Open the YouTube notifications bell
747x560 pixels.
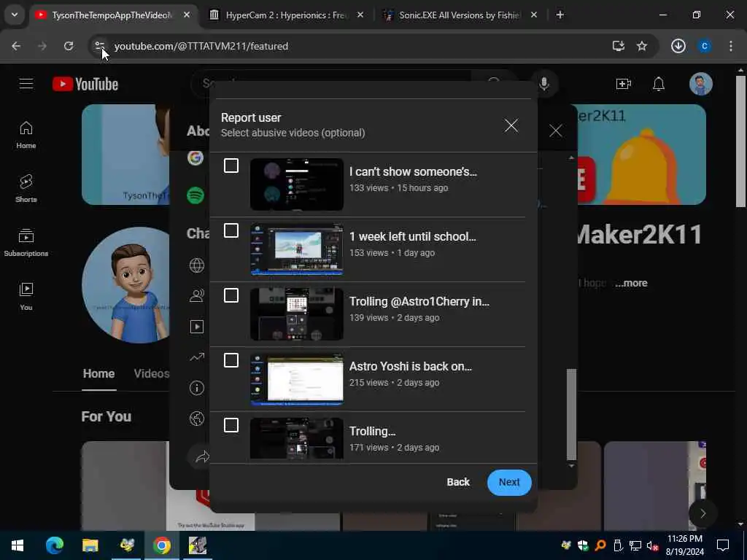point(659,85)
